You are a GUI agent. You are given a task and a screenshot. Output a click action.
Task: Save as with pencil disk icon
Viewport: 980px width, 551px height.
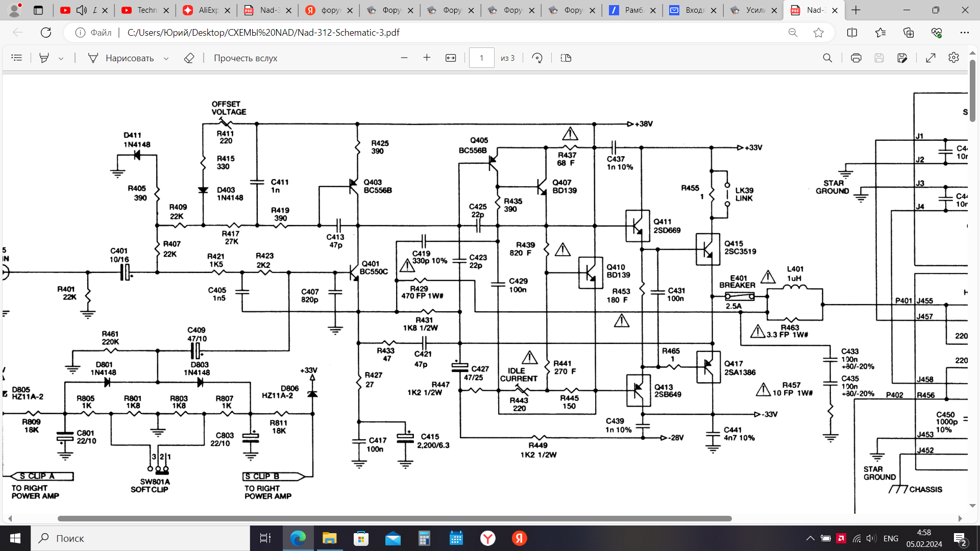click(902, 58)
